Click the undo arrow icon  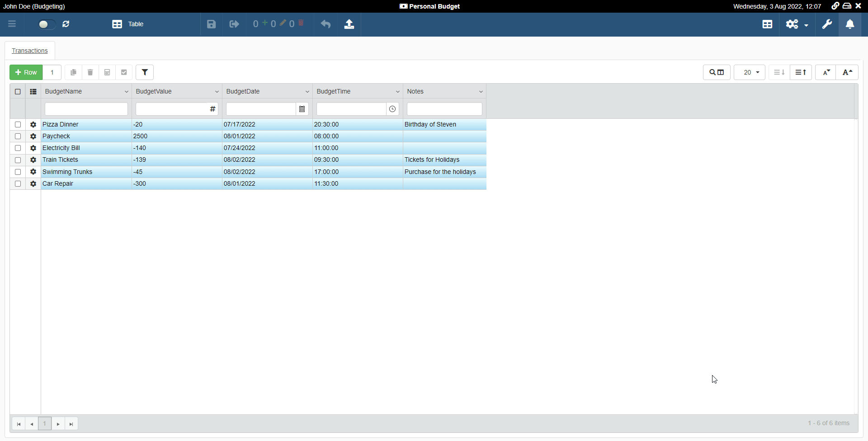click(325, 24)
